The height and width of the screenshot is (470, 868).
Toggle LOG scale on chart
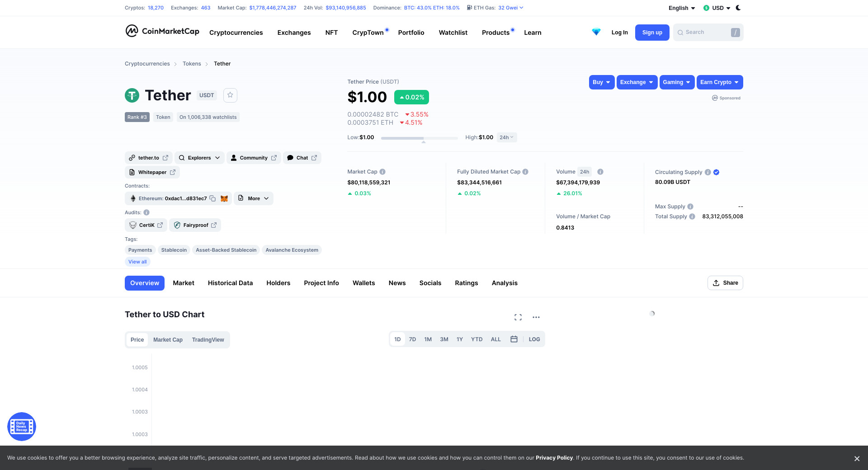coord(534,339)
